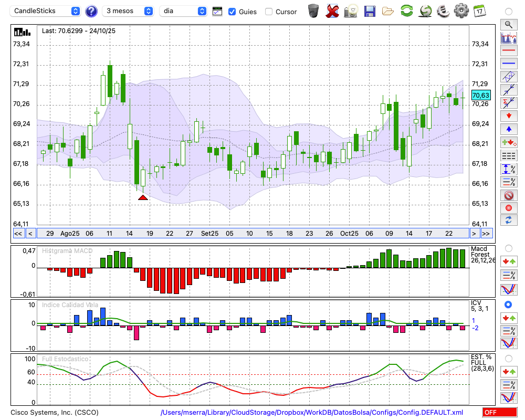Viewport: 525px width, 420px height.
Task: Select the radio button above the magnifier tool
Action: [x=509, y=12]
